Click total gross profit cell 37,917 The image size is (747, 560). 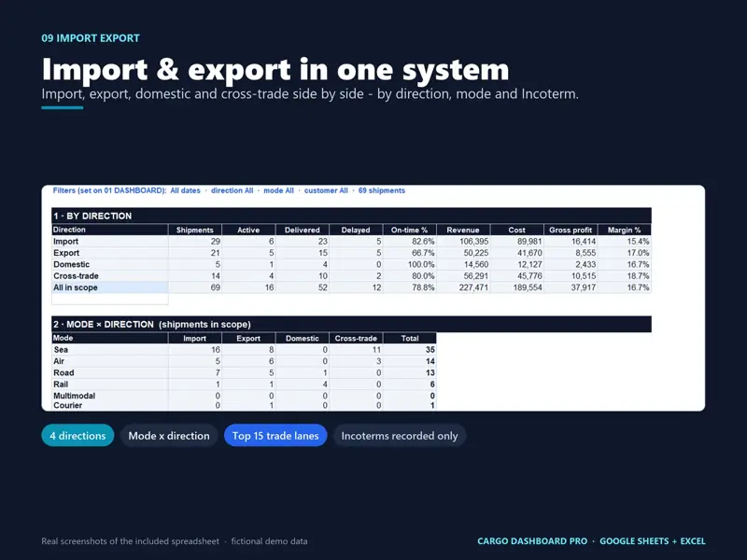pos(571,287)
